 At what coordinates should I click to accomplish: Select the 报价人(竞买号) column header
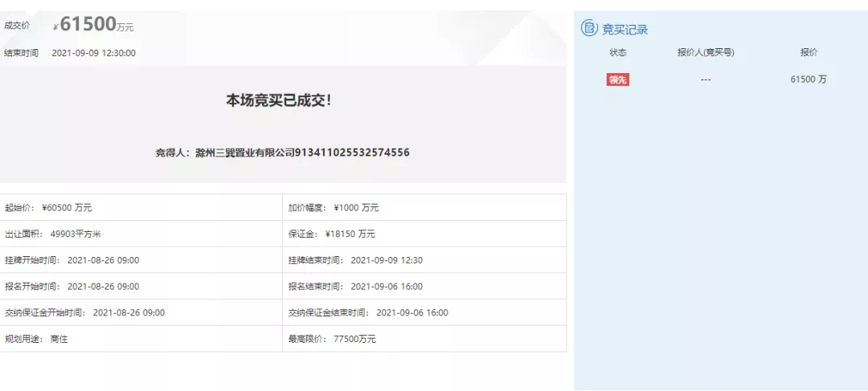[706, 52]
